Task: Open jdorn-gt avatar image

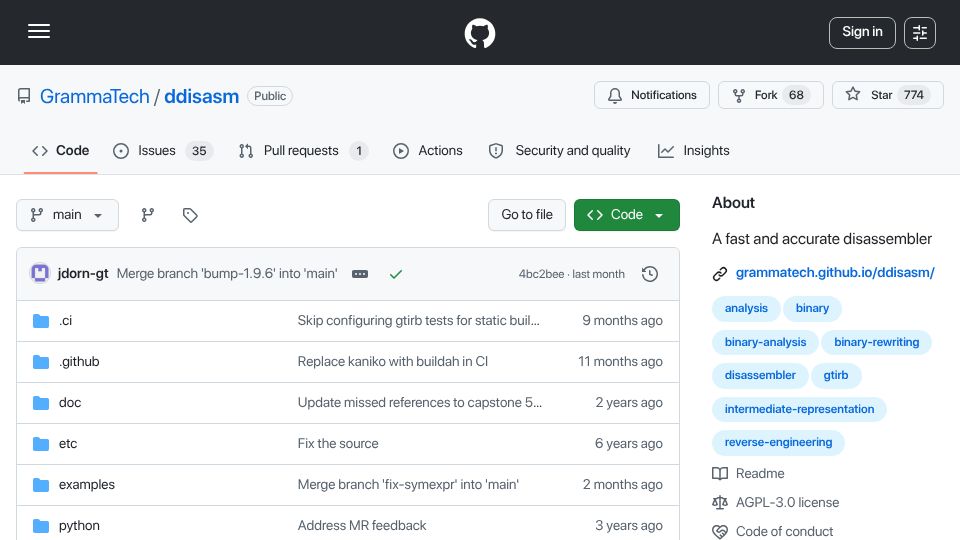Action: click(x=40, y=273)
